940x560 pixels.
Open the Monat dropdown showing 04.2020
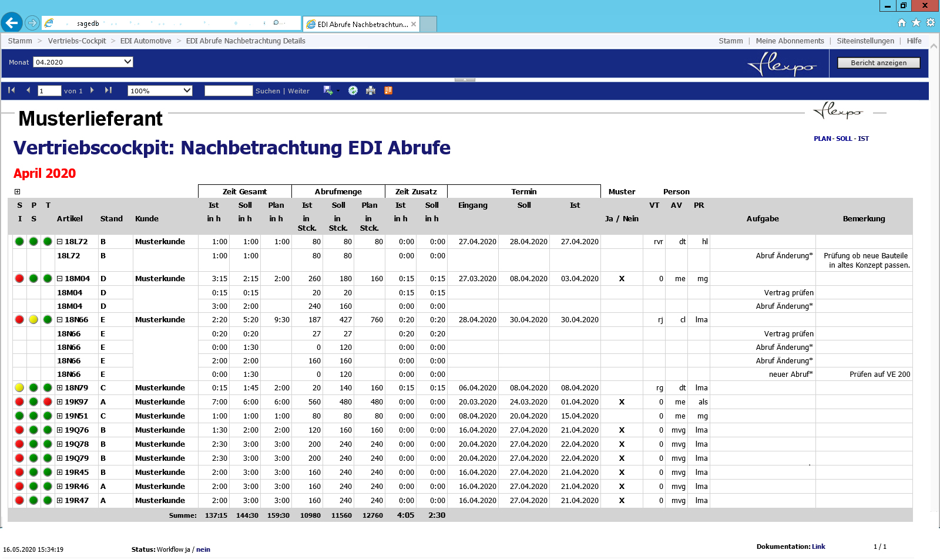point(83,62)
